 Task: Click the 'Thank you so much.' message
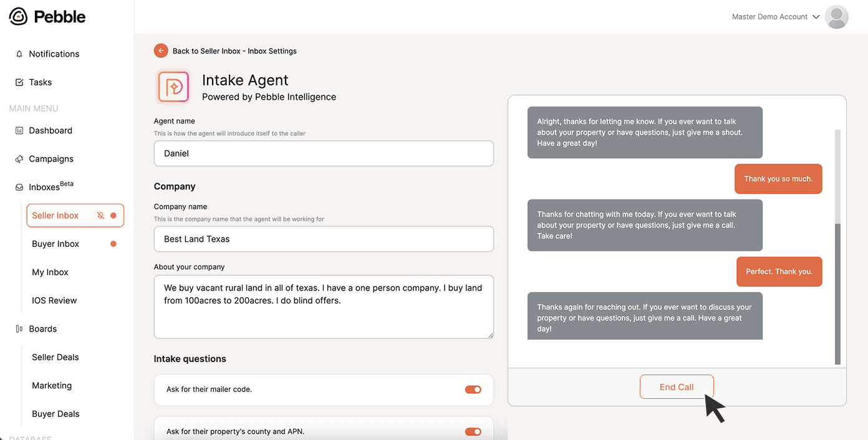[x=778, y=179]
